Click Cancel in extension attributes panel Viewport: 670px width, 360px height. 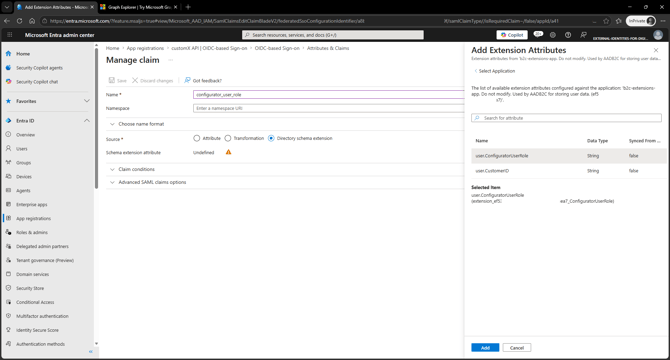(x=517, y=348)
